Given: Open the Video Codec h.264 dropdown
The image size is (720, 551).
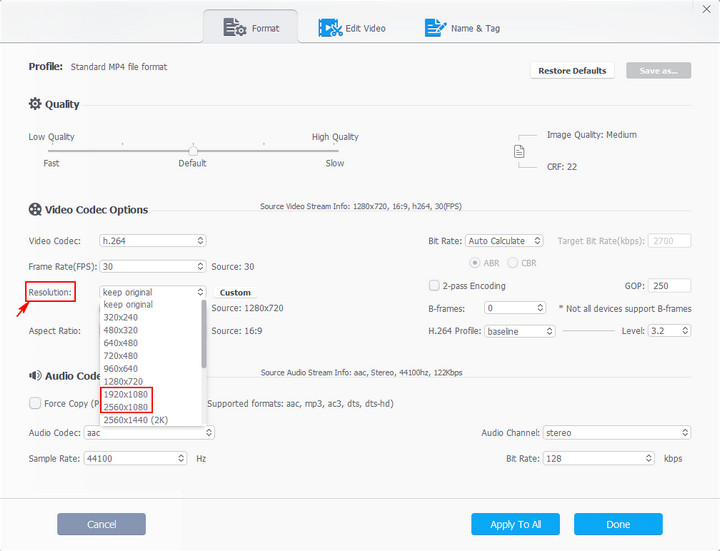Looking at the screenshot, I should [153, 241].
